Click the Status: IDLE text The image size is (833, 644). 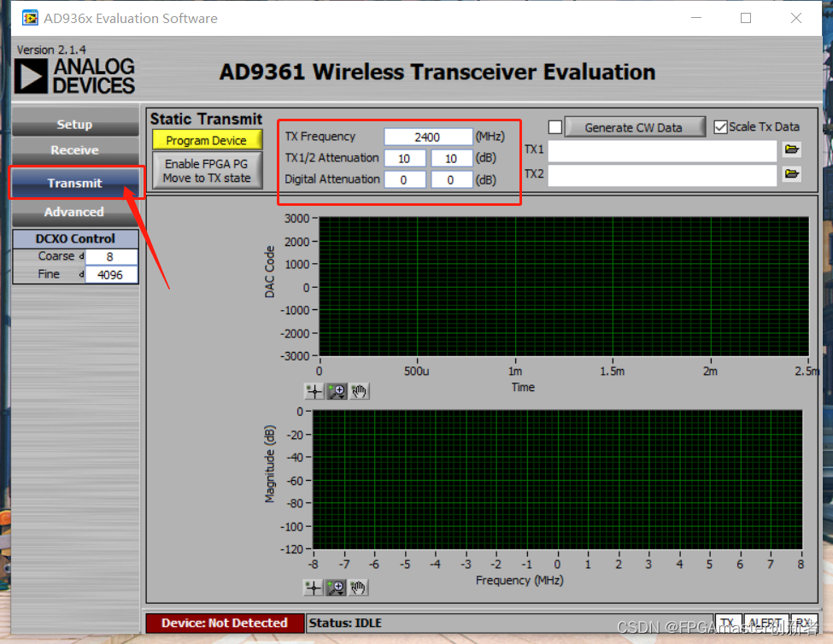(x=345, y=623)
